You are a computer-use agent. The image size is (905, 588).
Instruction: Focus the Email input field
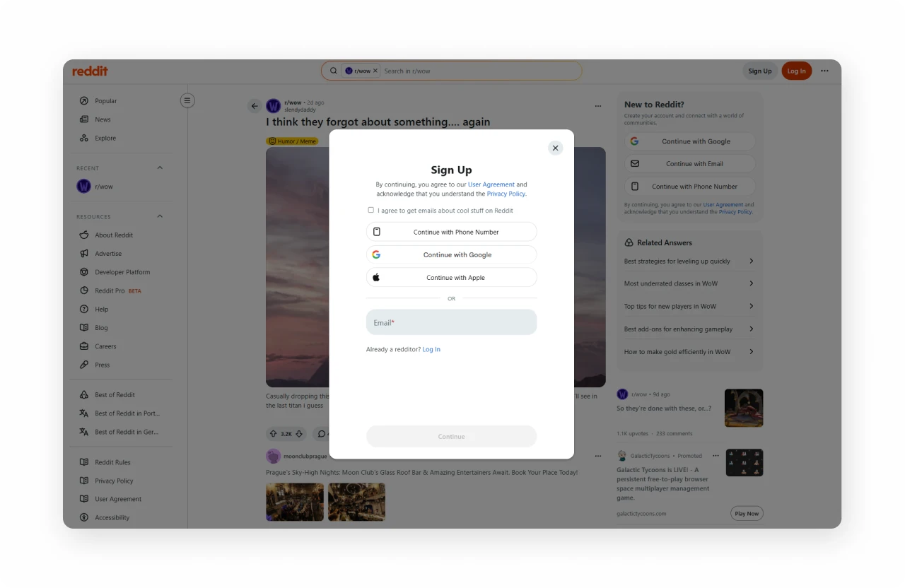pos(451,322)
